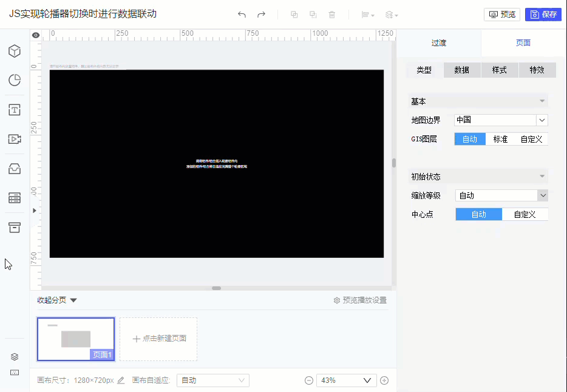The image size is (567, 392).
Task: Click the trash delete icon
Action: tap(332, 15)
